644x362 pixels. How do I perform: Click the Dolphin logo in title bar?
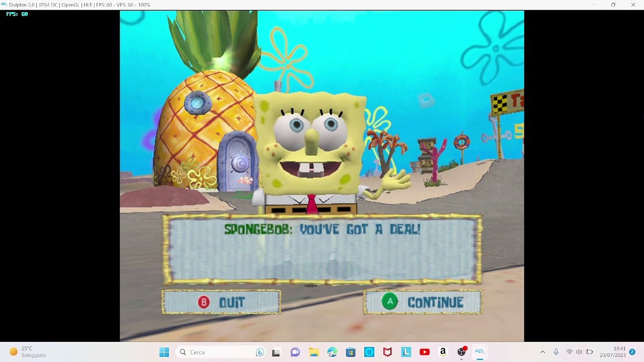[x=5, y=5]
